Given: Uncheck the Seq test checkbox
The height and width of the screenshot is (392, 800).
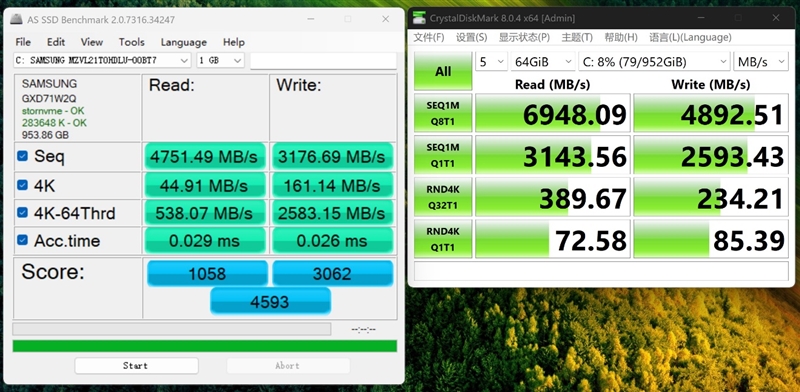Looking at the screenshot, I should click(x=22, y=156).
